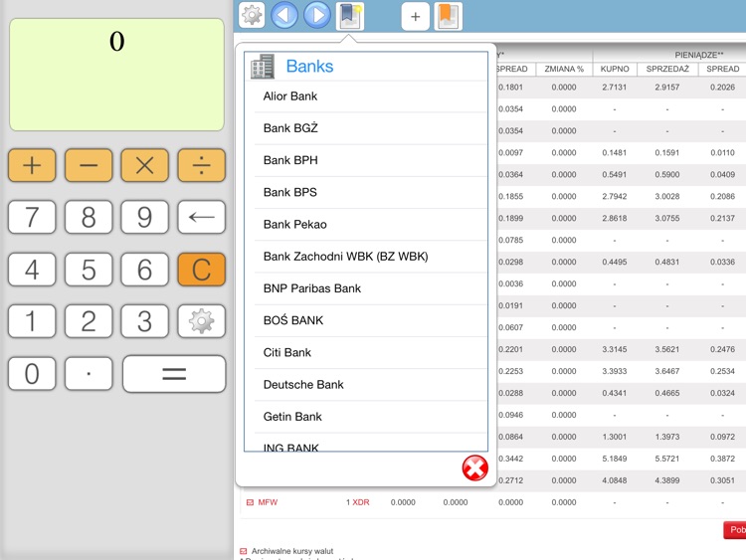Select the partially visible ING BANK entry
This screenshot has width=746, height=560.
[x=366, y=443]
